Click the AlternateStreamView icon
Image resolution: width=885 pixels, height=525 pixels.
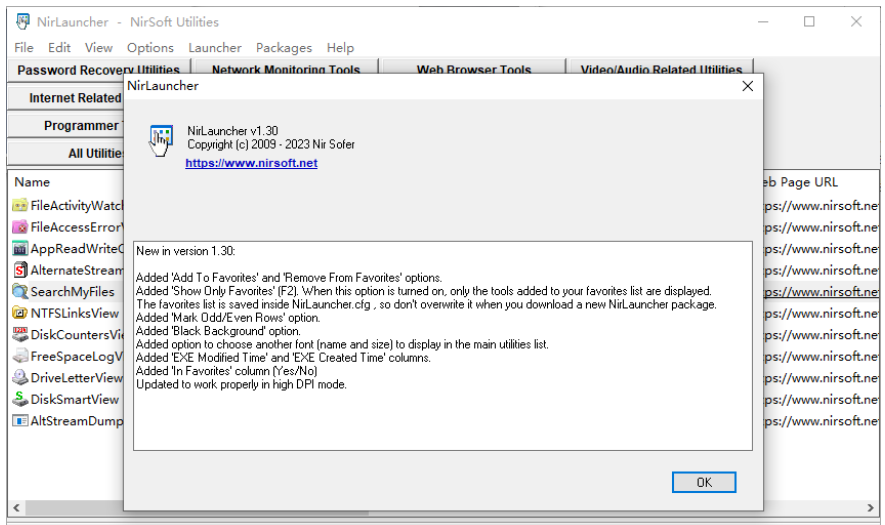point(20,270)
